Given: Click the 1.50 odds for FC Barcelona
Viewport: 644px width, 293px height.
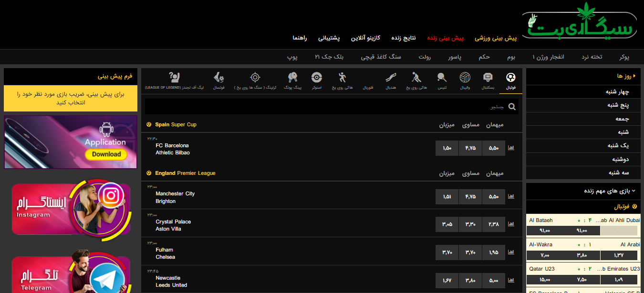Looking at the screenshot, I should [x=447, y=148].
